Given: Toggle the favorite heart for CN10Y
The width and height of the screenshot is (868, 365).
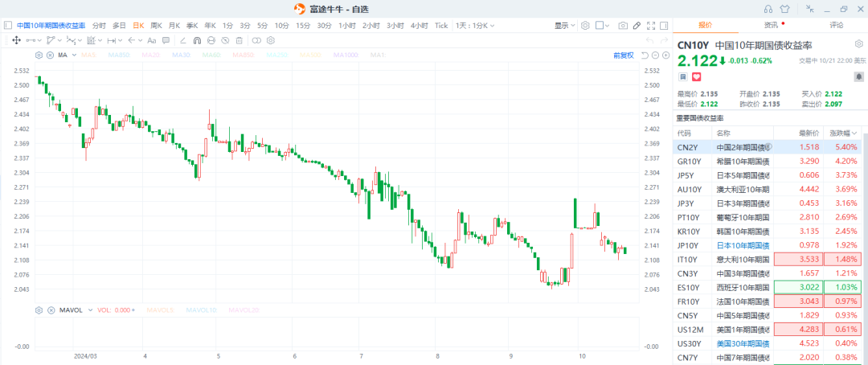Looking at the screenshot, I should 696,76.
